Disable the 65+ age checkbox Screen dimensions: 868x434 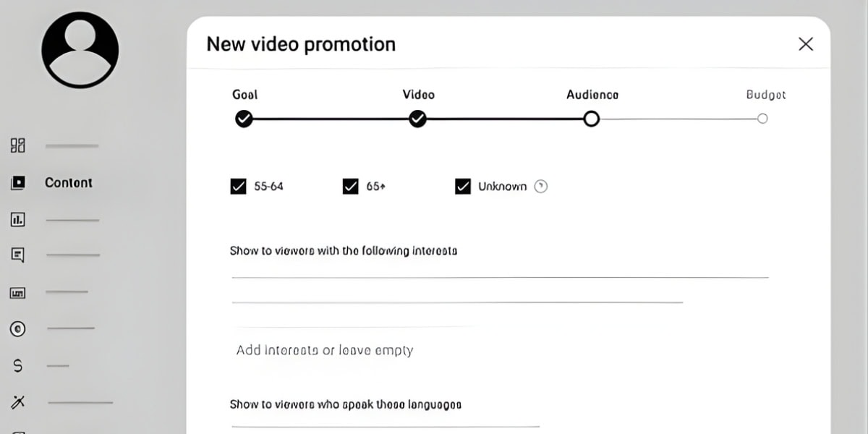[350, 186]
